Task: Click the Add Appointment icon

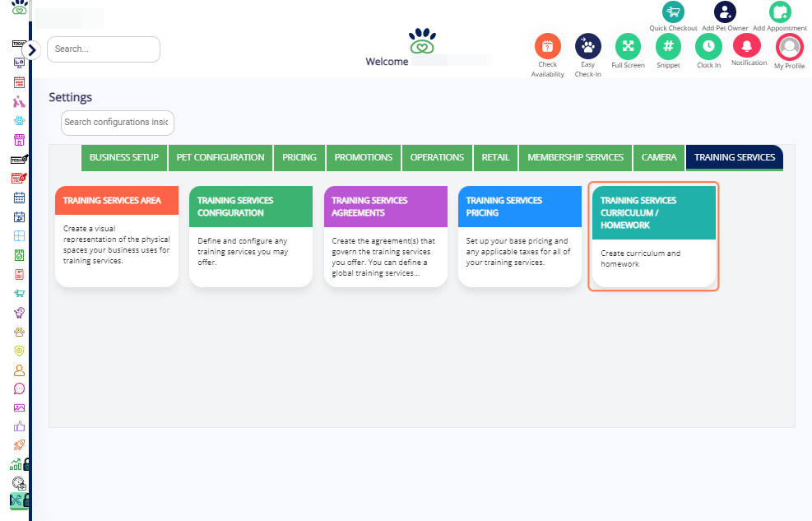Action: click(x=780, y=12)
